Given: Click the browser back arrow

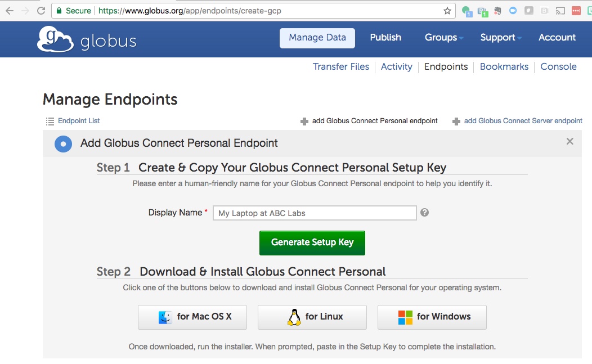Looking at the screenshot, I should (10, 11).
